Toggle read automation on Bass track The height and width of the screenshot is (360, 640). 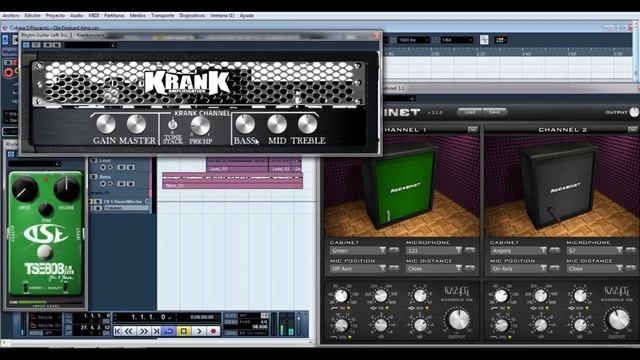tap(121, 184)
